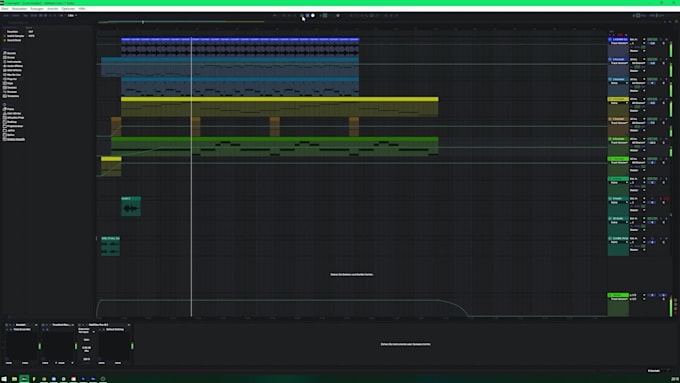Click the Master track volume meter
The width and height of the screenshot is (680, 383).
click(671, 306)
